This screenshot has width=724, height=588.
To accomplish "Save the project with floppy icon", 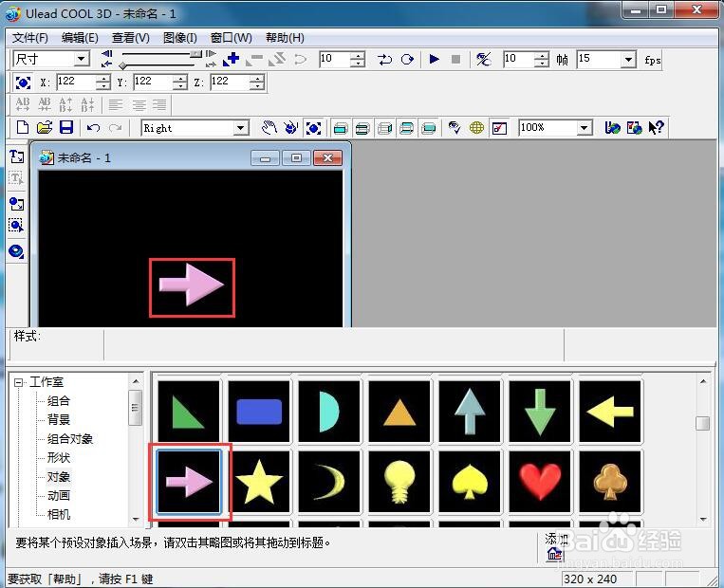I will pos(66,127).
